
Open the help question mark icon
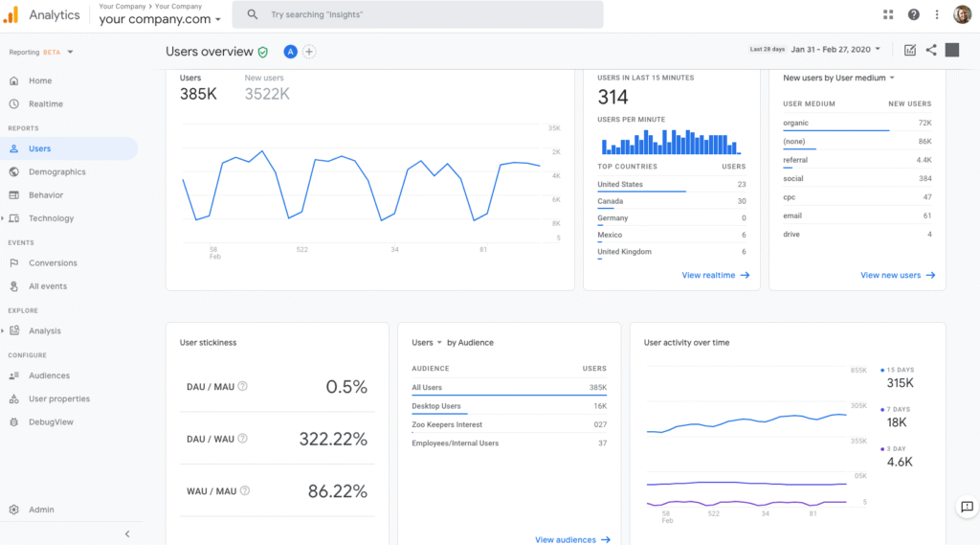[x=914, y=14]
